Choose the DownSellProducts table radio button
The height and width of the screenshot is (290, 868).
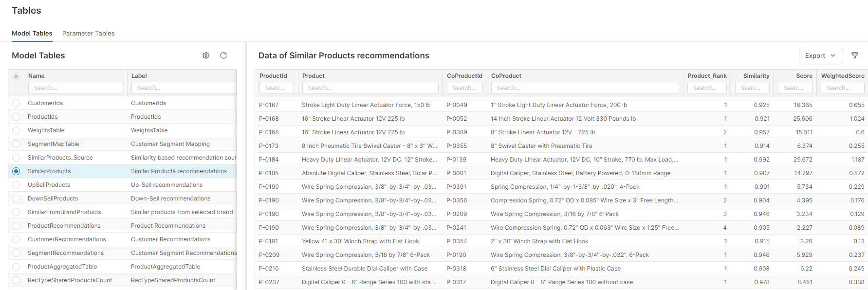(x=16, y=199)
